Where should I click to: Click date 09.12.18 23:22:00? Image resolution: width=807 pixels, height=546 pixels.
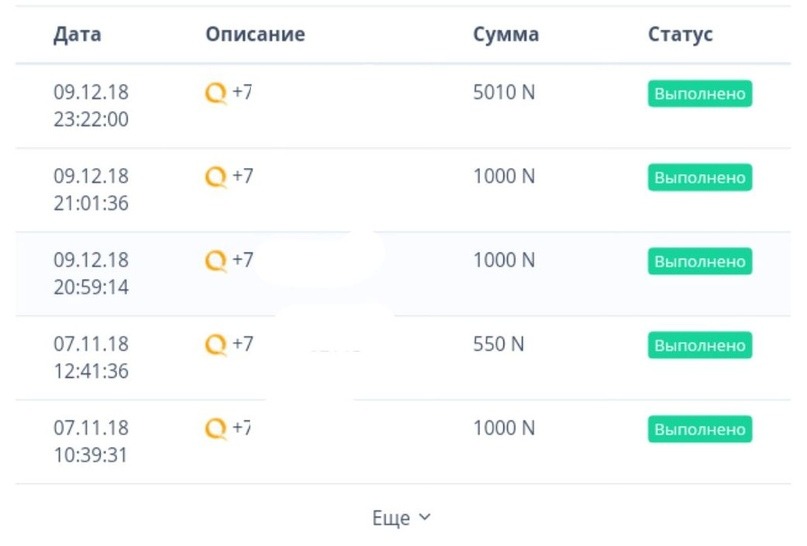click(x=91, y=106)
